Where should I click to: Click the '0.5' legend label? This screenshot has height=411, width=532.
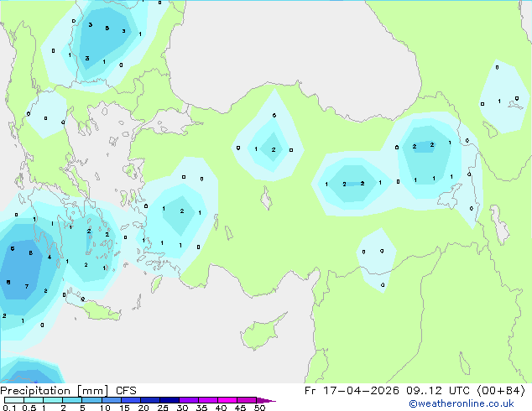click(x=29, y=408)
